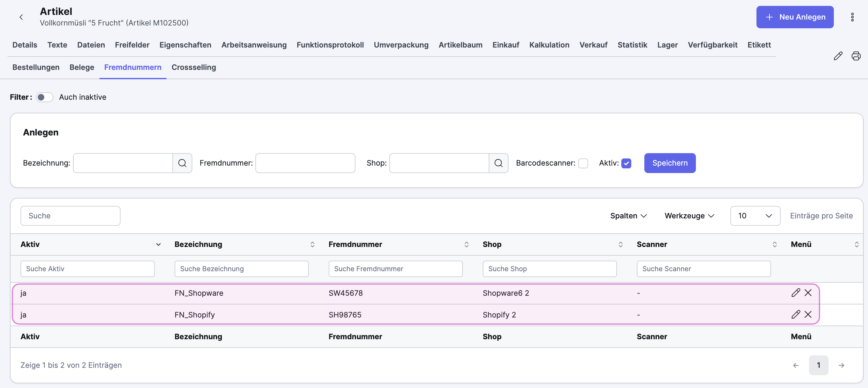The height and width of the screenshot is (388, 868).
Task: Click the back arrow next to Artikel
Action: click(x=21, y=17)
